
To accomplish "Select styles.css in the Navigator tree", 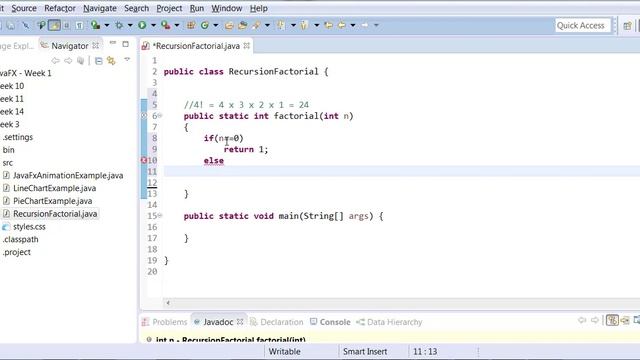I will pyautogui.click(x=29, y=227).
